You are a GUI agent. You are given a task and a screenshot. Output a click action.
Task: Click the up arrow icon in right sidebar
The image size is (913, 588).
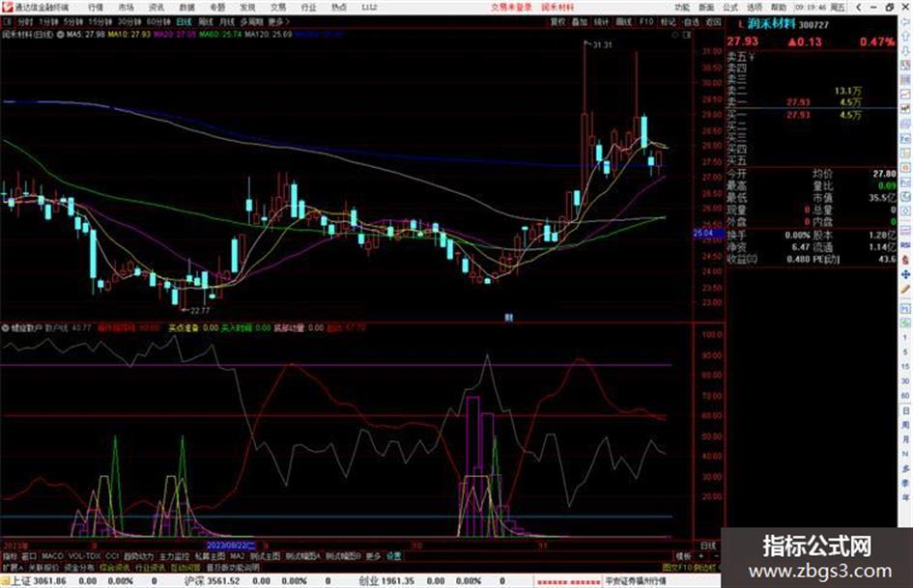(x=905, y=37)
